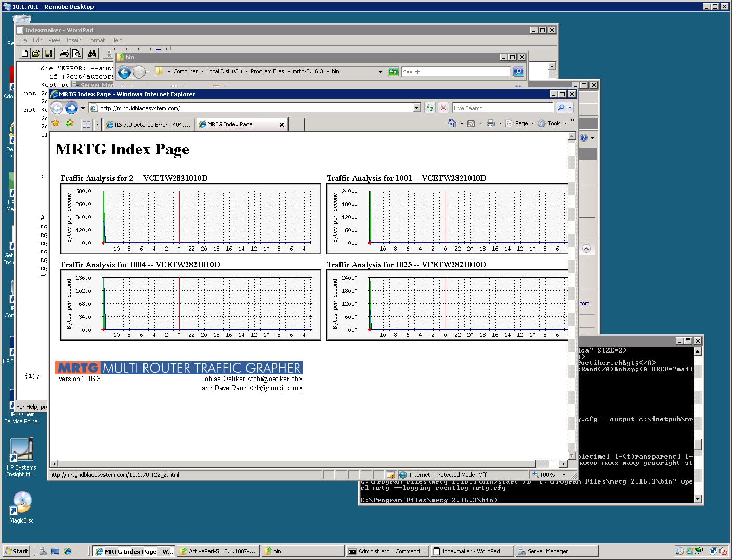The image size is (732, 560).
Task: Click the IE address bar field
Action: (x=255, y=108)
